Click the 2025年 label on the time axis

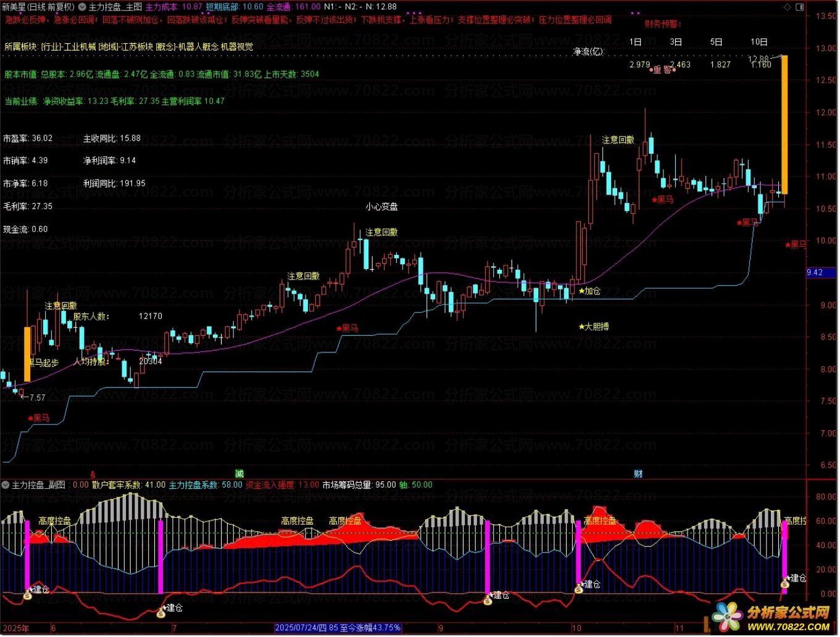tap(15, 628)
